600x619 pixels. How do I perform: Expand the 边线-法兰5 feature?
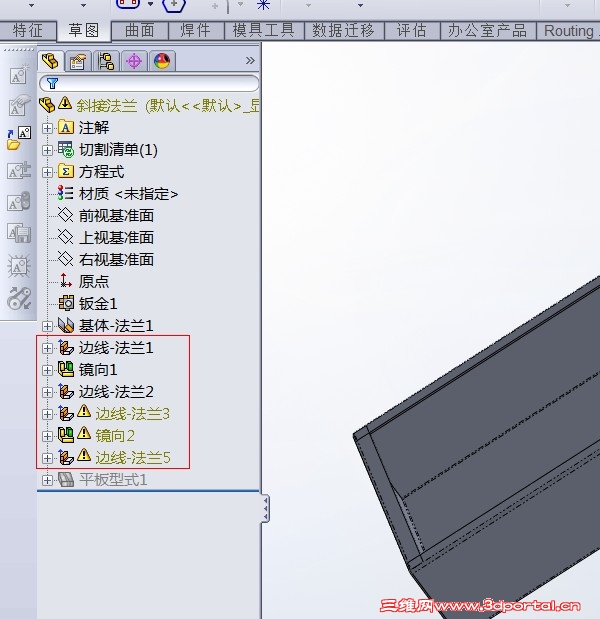[x=47, y=459]
